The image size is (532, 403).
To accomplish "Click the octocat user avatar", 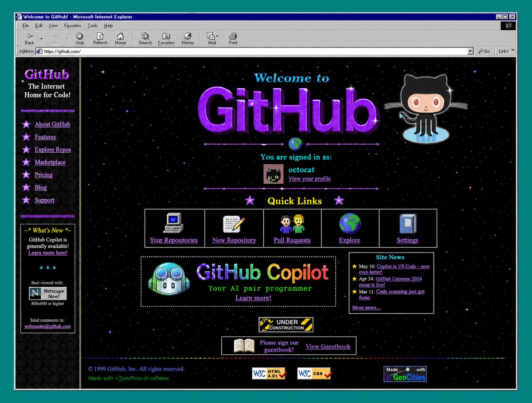I will (274, 174).
